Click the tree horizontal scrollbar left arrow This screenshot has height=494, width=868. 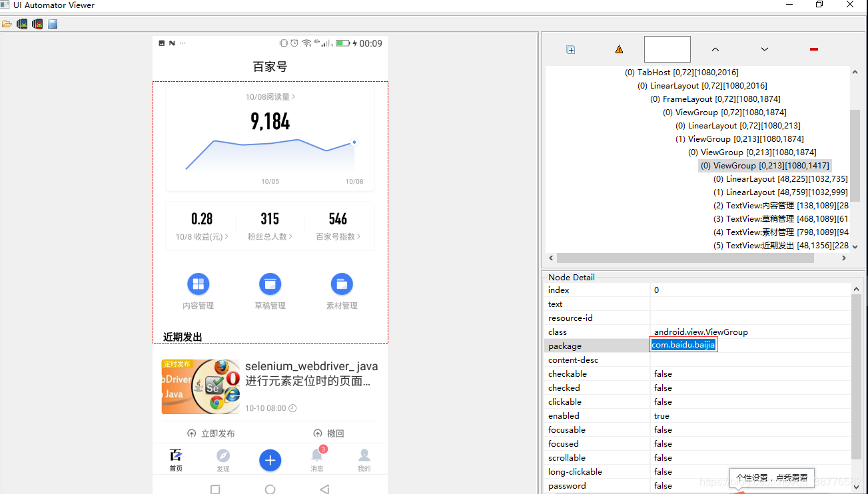[x=551, y=258]
